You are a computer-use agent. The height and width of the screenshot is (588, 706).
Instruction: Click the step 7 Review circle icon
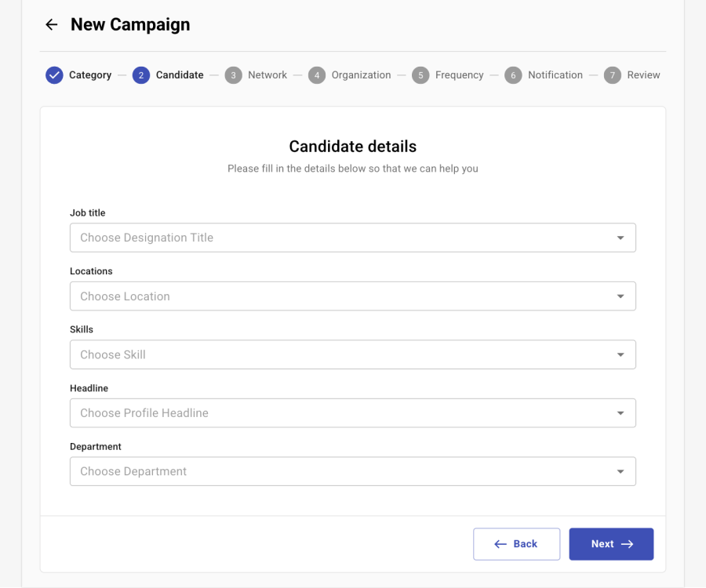coord(613,75)
